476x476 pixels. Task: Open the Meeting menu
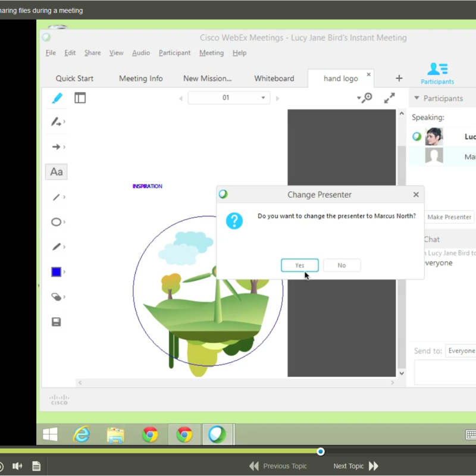point(212,53)
